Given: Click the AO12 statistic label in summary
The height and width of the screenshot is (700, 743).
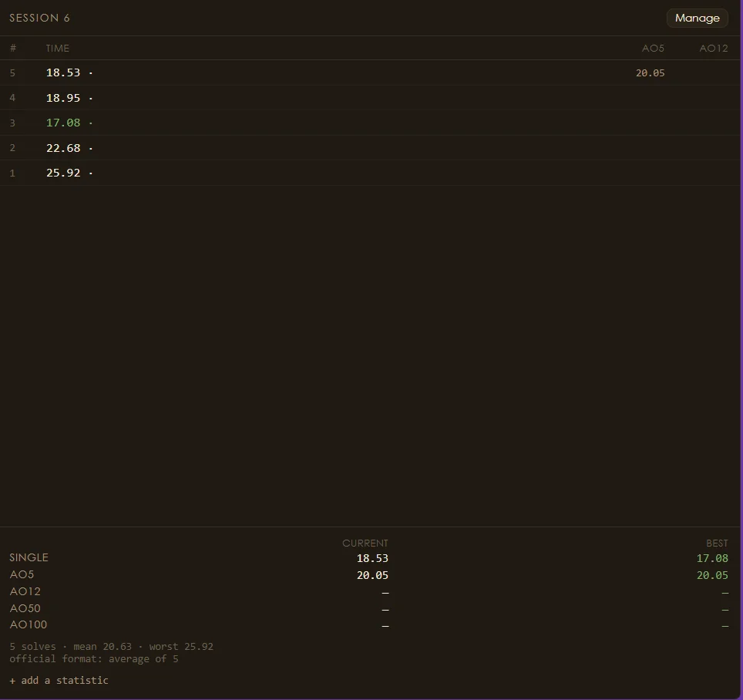Looking at the screenshot, I should click(25, 591).
